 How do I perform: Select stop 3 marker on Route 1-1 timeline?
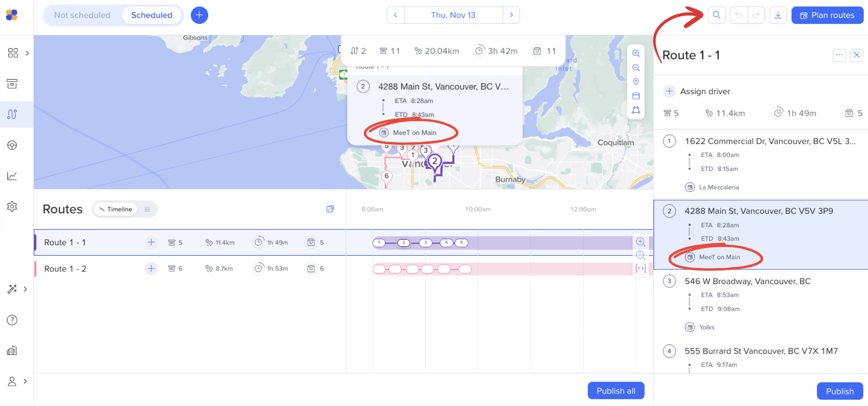pos(425,243)
